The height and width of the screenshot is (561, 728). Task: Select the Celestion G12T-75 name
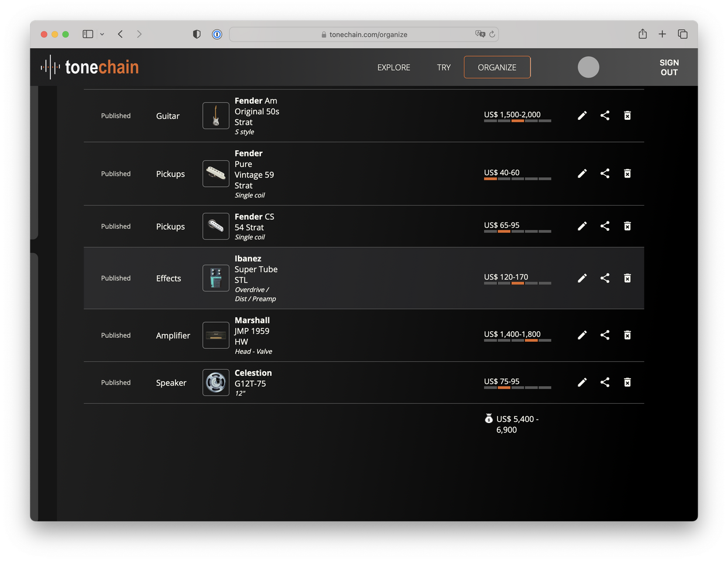click(x=253, y=378)
